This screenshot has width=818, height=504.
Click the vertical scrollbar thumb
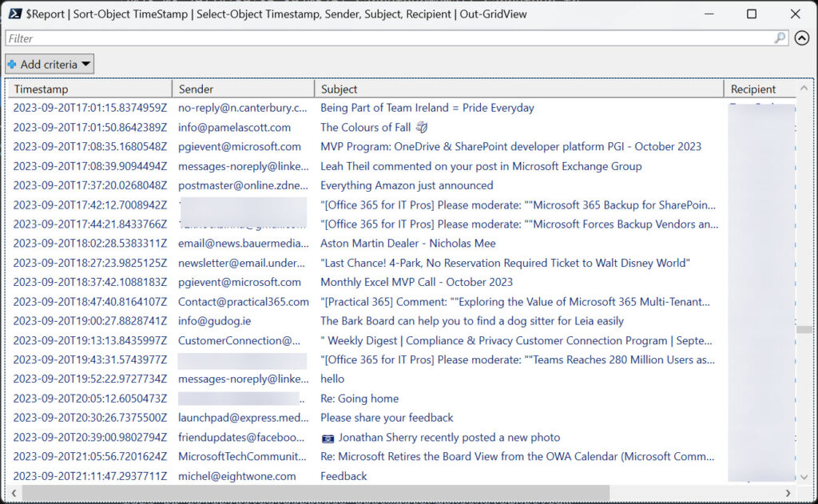click(804, 329)
